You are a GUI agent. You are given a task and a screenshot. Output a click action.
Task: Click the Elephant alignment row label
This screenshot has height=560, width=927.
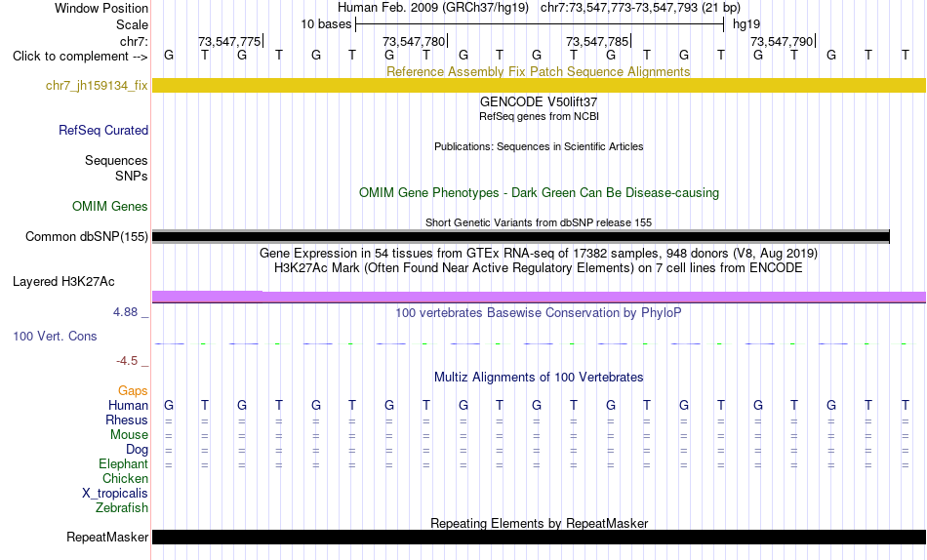123,464
